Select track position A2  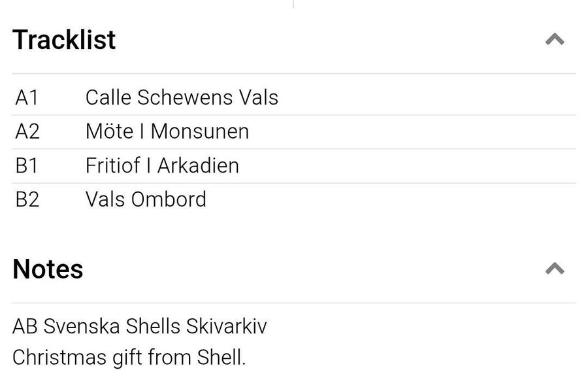click(27, 131)
